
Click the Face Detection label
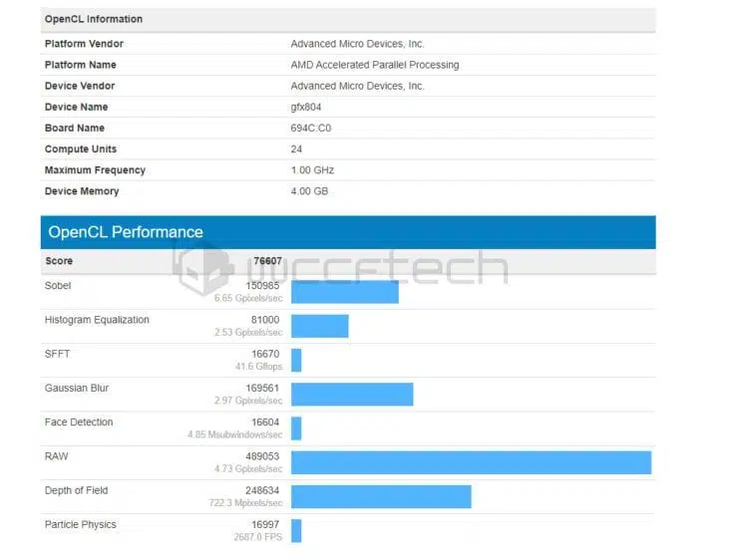coord(79,422)
